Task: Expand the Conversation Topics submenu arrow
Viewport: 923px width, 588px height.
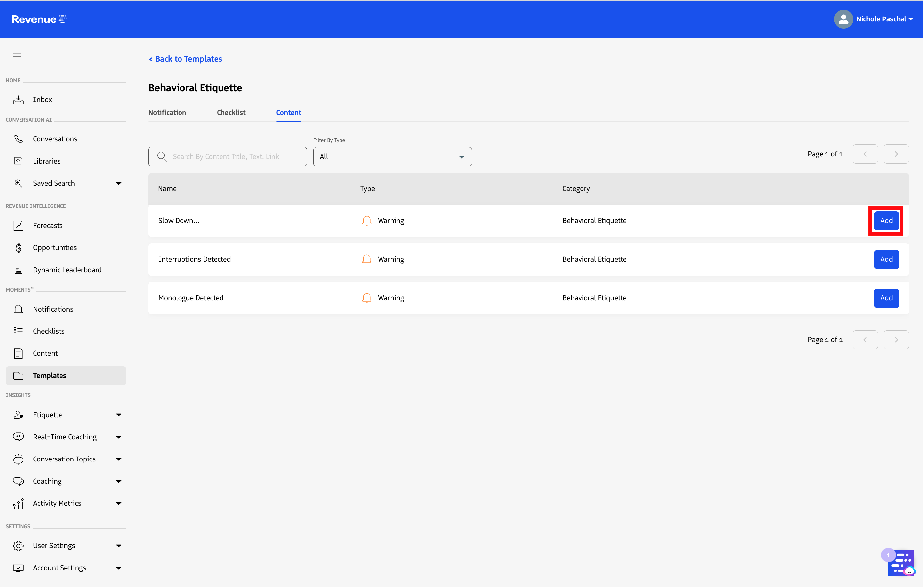Action: [x=119, y=459]
